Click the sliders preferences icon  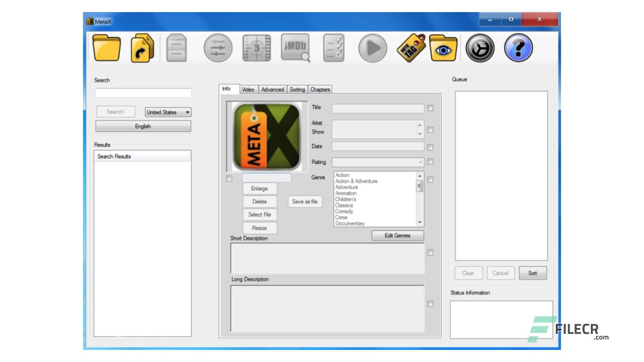217,48
